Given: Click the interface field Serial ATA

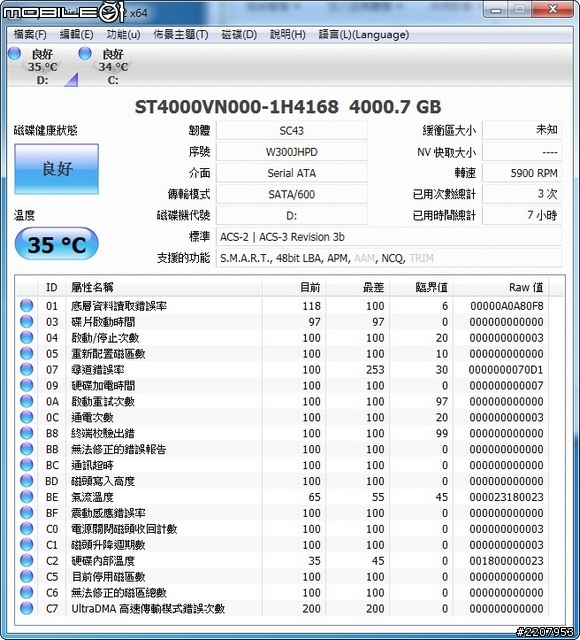Looking at the screenshot, I should click(291, 173).
